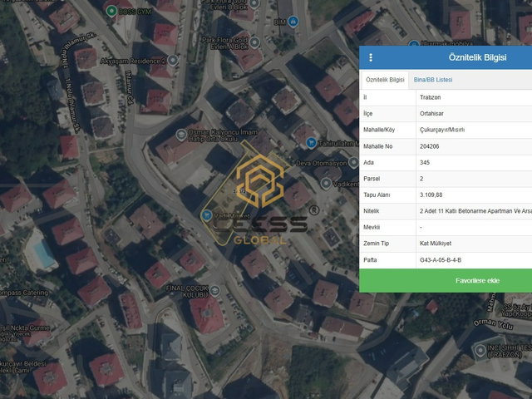Image resolution: width=532 pixels, height=399 pixels.
Task: Click the Pafta value 'G43-A-05-B-4-B'
Action: (441, 260)
